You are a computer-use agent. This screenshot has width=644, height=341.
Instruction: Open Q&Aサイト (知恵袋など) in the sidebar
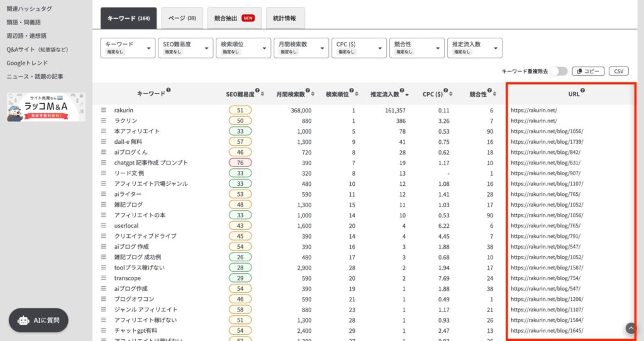point(37,49)
